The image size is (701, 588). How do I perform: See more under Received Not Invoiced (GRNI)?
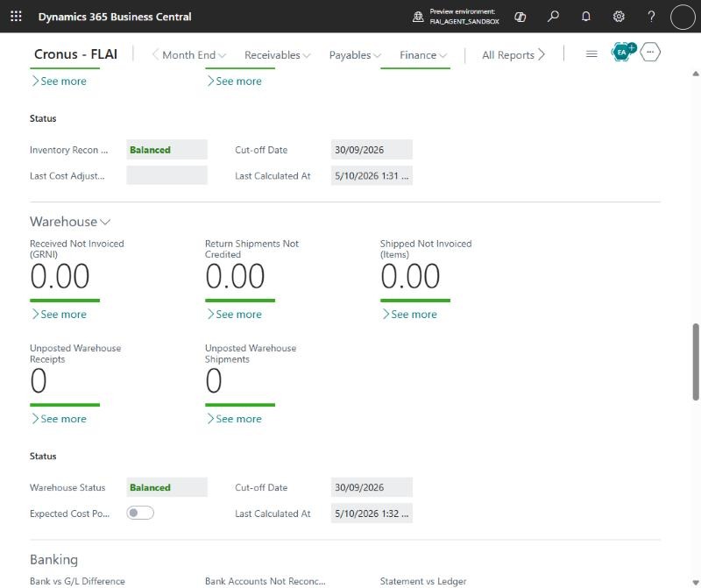[59, 315]
